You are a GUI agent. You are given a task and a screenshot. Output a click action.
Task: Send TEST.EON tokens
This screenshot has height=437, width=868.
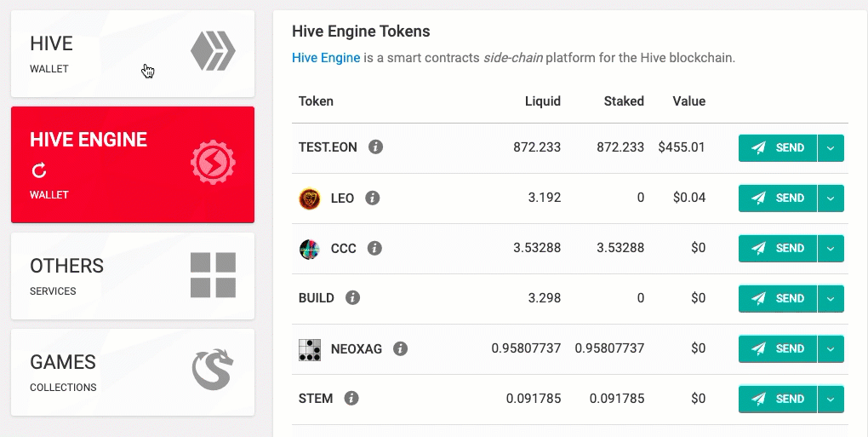click(x=778, y=148)
